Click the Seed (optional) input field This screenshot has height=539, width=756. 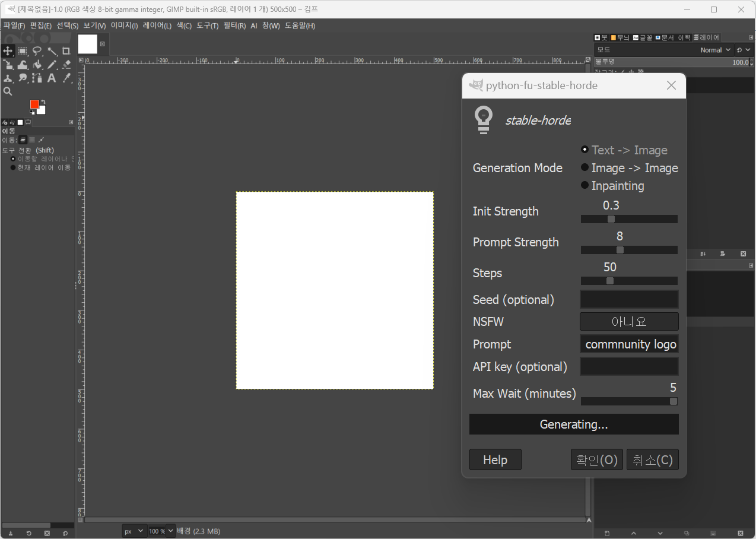click(x=629, y=299)
